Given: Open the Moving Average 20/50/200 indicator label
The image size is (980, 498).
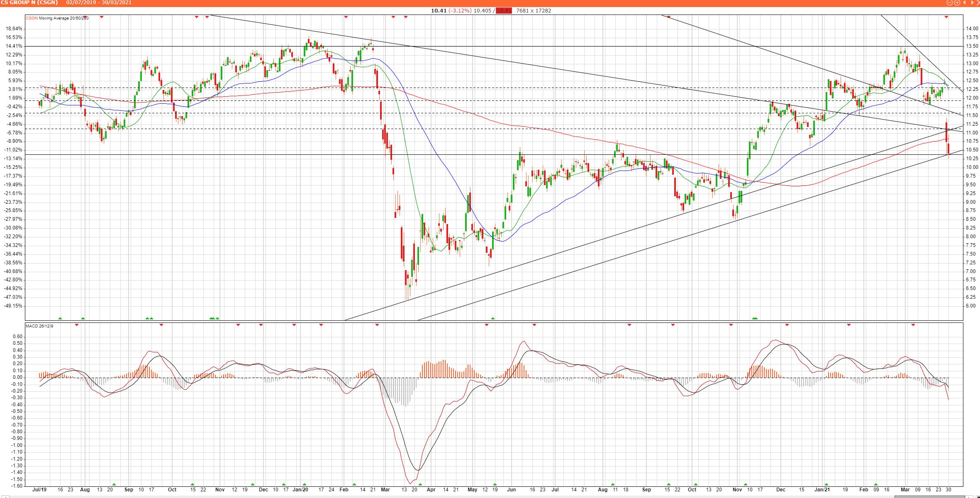Looking at the screenshot, I should (64, 18).
